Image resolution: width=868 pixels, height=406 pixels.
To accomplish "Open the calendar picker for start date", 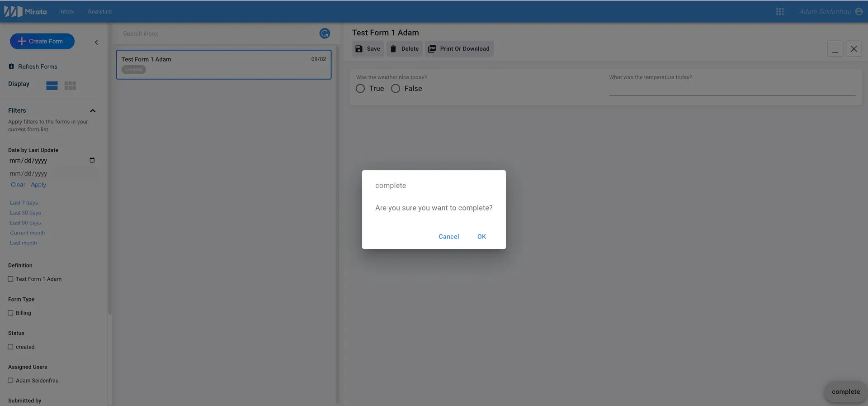I will pyautogui.click(x=92, y=160).
